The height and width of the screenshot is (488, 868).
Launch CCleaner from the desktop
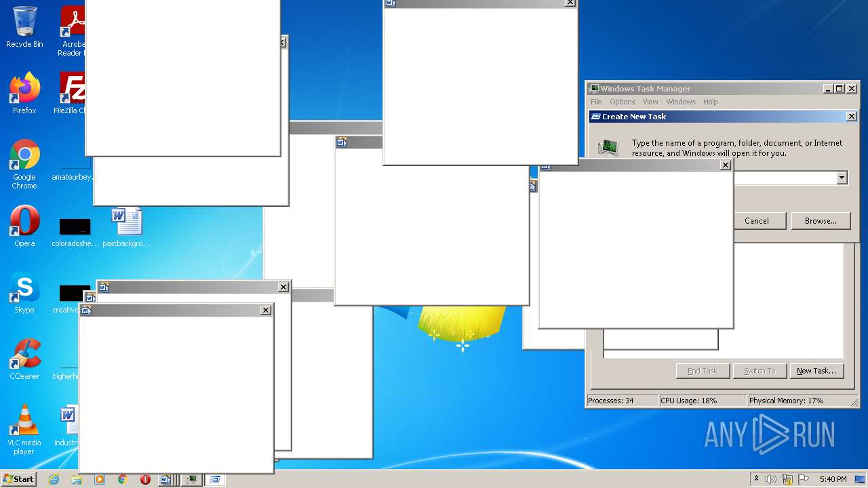(24, 359)
